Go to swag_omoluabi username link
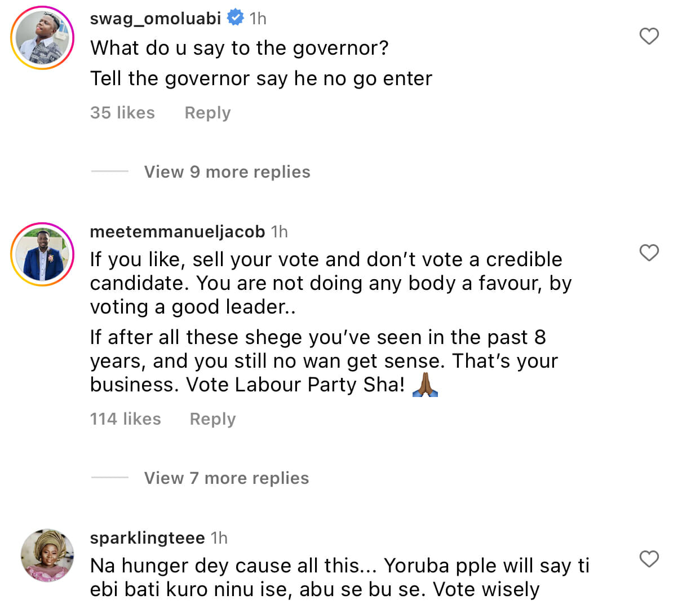700x604 pixels. coord(155,19)
